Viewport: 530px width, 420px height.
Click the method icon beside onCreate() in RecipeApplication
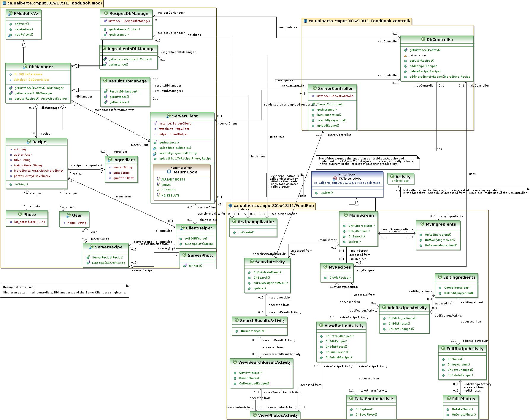pos(234,232)
